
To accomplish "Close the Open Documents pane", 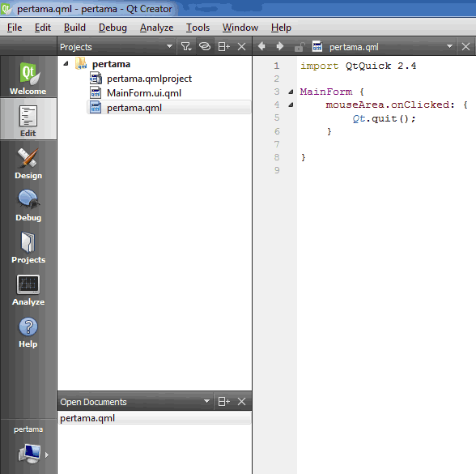I will coord(241,402).
